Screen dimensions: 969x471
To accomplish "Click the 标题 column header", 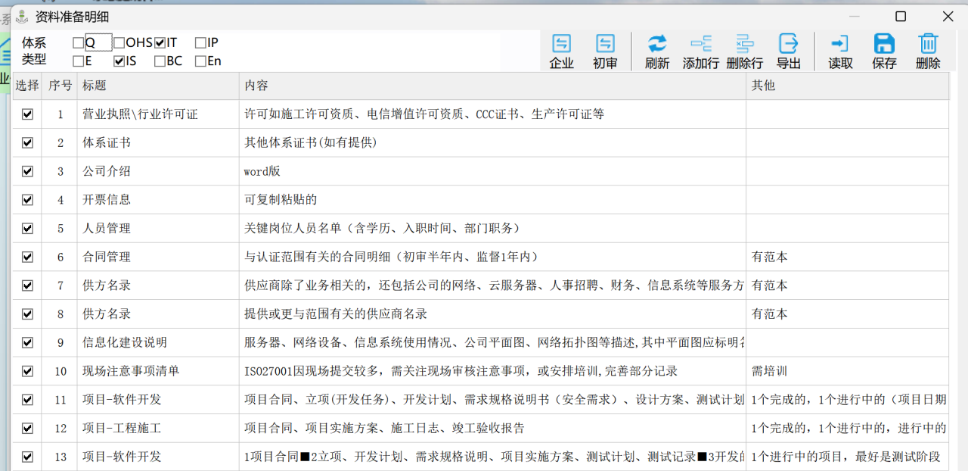I will pyautogui.click(x=158, y=86).
